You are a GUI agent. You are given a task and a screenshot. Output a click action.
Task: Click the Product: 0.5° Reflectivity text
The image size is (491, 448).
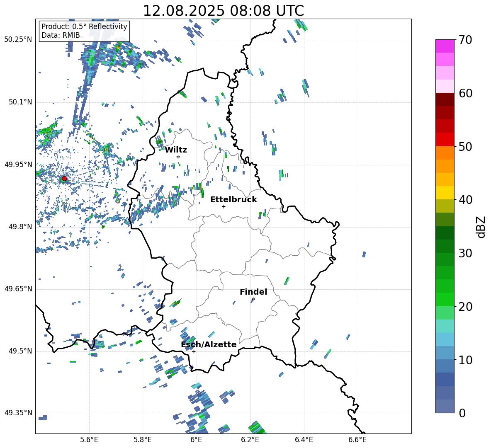[x=84, y=27]
